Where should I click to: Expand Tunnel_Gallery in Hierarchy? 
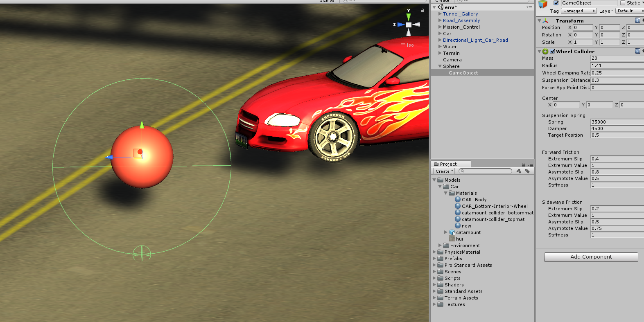(440, 14)
